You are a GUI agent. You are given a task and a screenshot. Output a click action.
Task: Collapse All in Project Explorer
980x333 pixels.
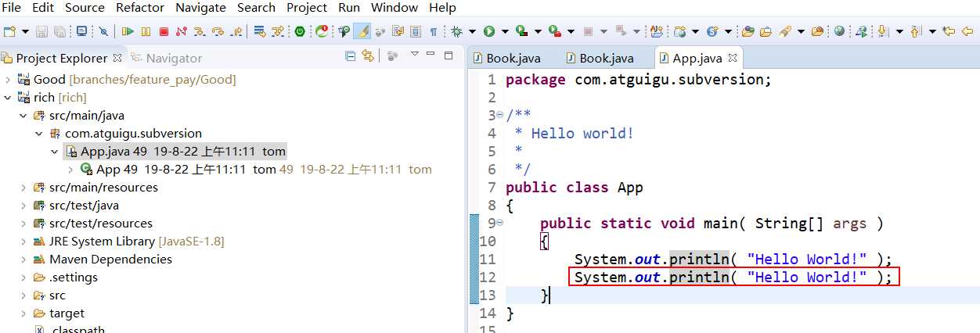[350, 56]
